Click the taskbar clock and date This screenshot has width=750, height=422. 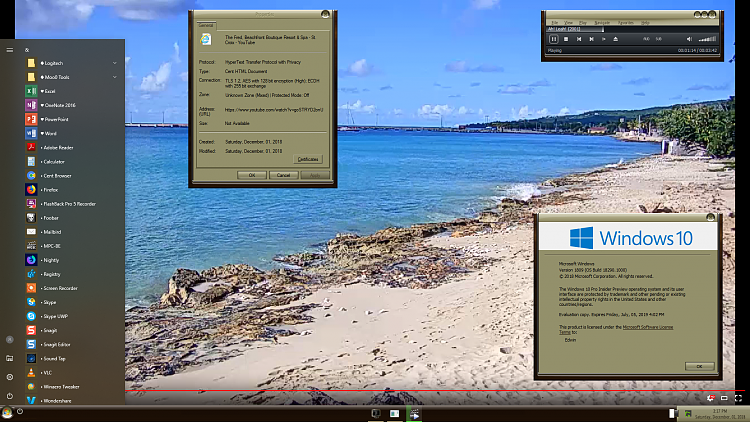point(720,414)
